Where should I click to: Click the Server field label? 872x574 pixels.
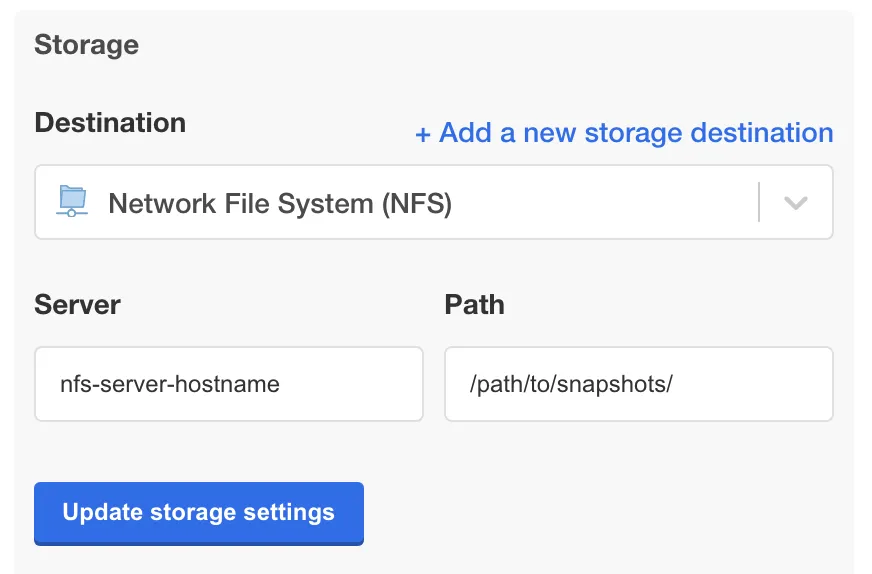[x=77, y=305]
